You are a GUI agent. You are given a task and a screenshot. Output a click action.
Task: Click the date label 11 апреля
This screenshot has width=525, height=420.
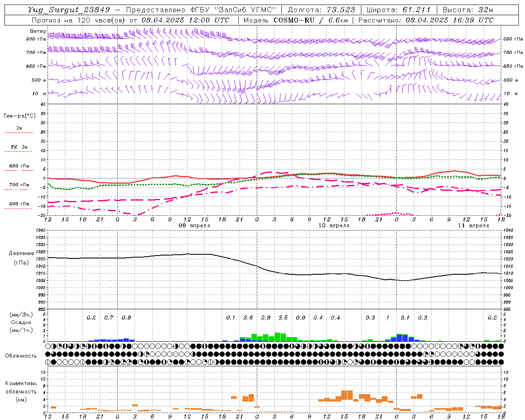pos(473,226)
